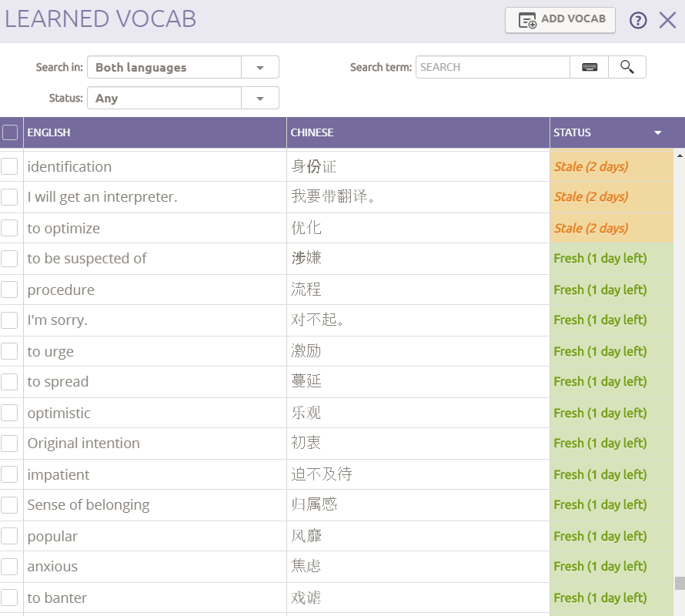Viewport: 685px width, 616px height.
Task: Click the help question mark icon
Action: point(638,21)
